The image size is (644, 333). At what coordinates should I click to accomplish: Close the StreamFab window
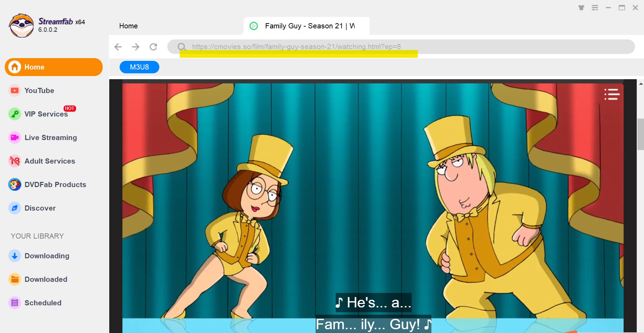click(635, 8)
